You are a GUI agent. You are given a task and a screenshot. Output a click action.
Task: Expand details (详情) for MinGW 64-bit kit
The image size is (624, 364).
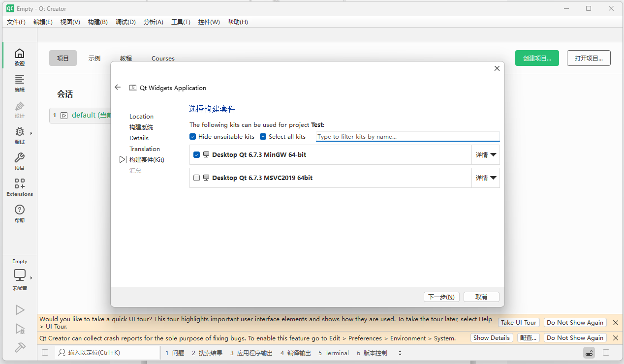pyautogui.click(x=486, y=154)
